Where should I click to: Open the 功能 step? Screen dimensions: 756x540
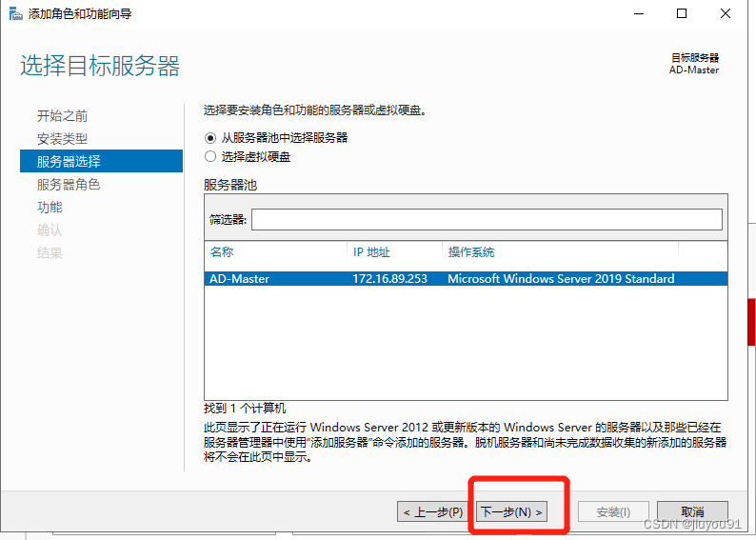pyautogui.click(x=50, y=208)
